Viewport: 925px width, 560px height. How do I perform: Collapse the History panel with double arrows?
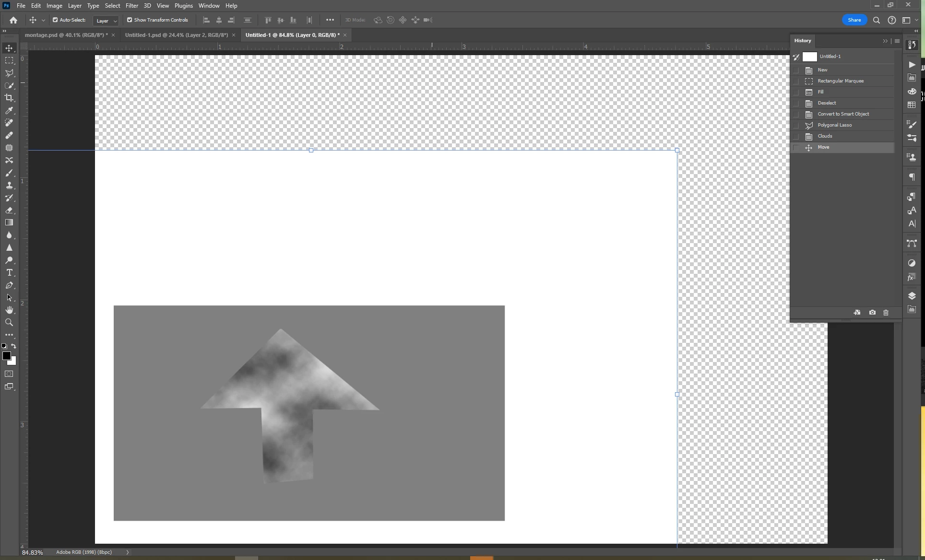(x=885, y=41)
